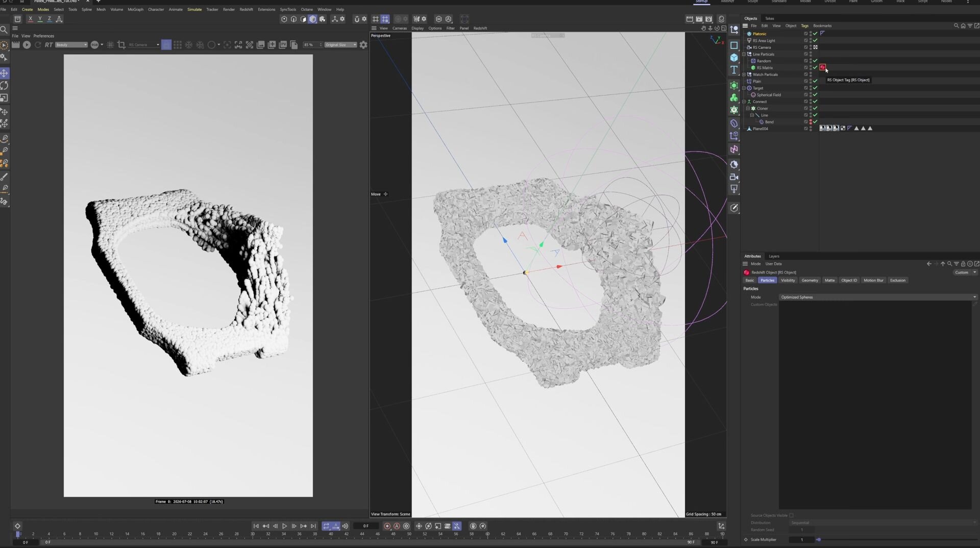This screenshot has height=548, width=980.
Task: Toggle the Source Objects Visible checkbox
Action: point(791,515)
